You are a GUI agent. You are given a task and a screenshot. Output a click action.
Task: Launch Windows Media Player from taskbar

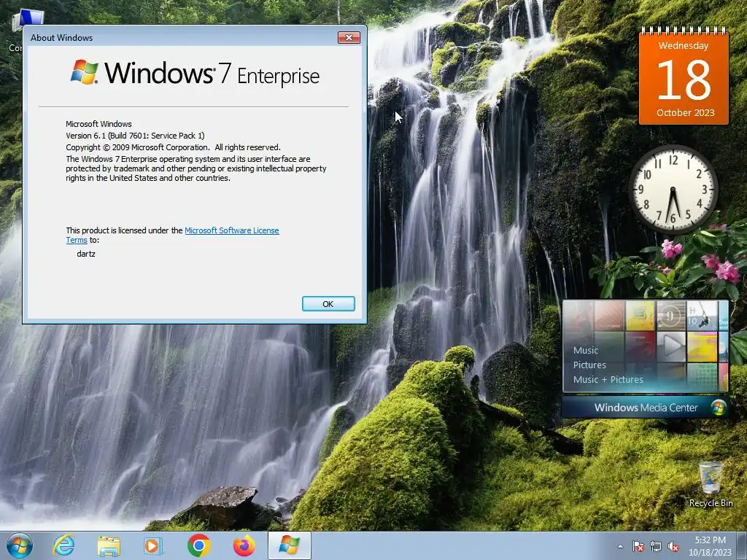point(153,545)
